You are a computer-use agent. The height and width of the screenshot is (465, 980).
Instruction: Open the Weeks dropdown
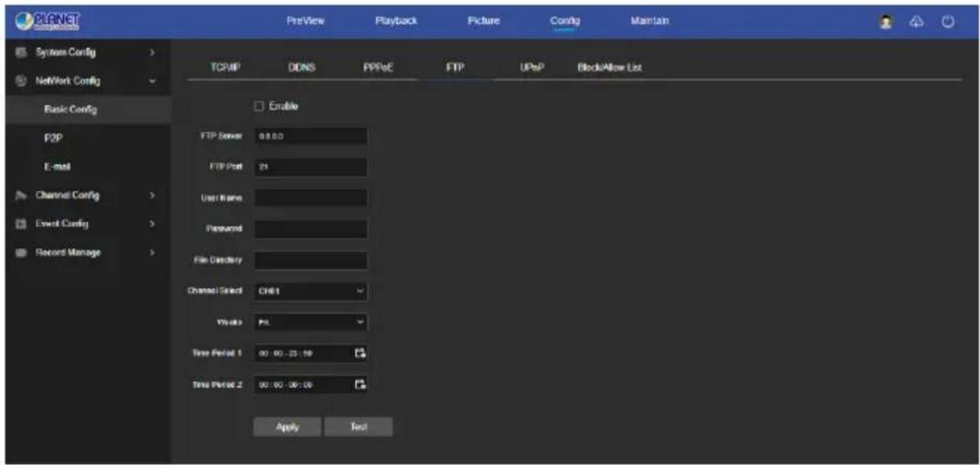pyautogui.click(x=310, y=320)
